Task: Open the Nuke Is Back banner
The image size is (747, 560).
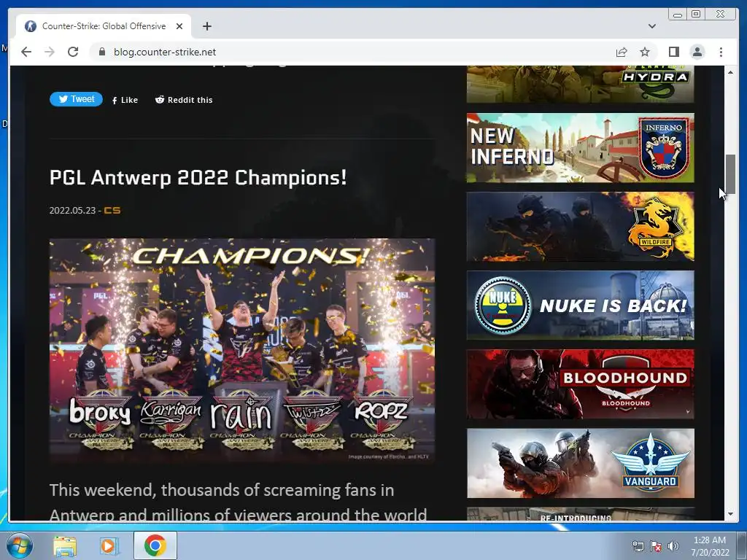Action: 580,306
